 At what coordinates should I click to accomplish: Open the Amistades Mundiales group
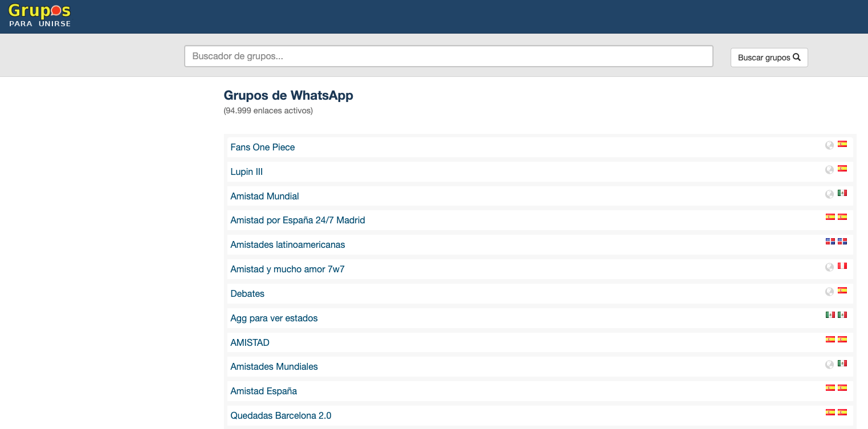pos(274,366)
